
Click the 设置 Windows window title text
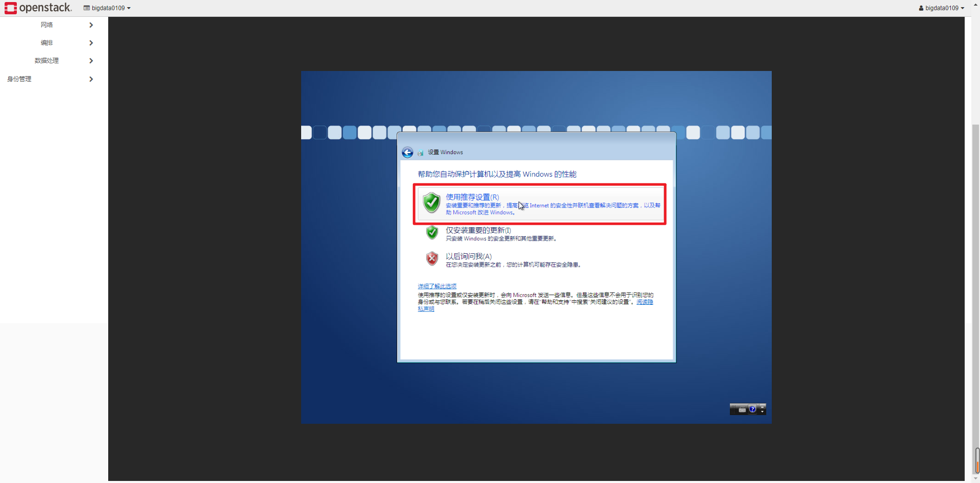point(445,152)
